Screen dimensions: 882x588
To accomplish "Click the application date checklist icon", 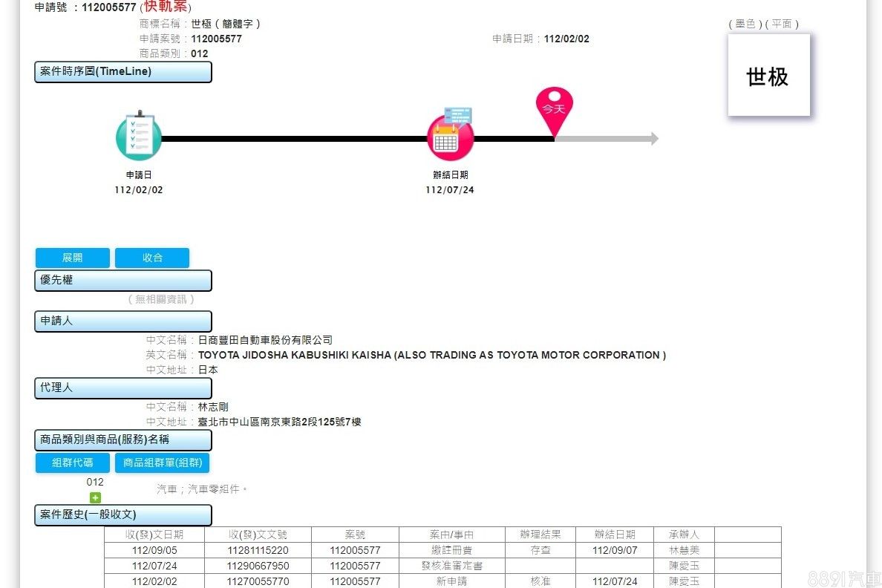I will pyautogui.click(x=139, y=137).
